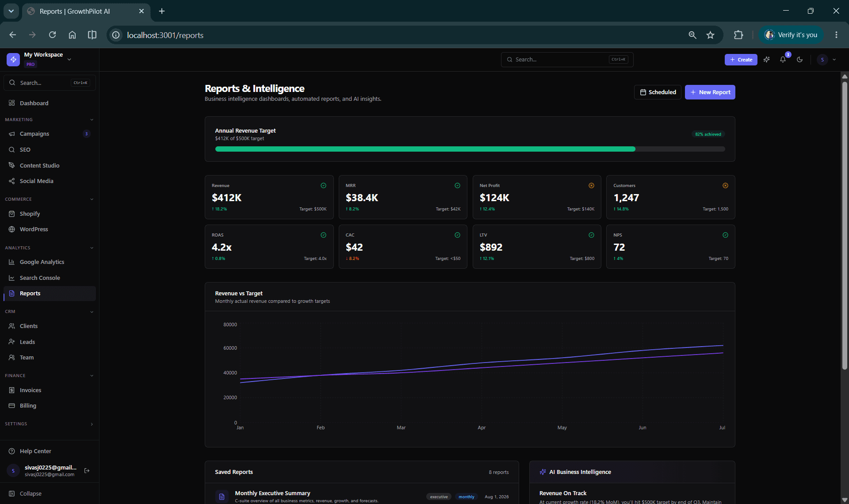Click the top header search box
The height and width of the screenshot is (504, 849).
tap(567, 59)
